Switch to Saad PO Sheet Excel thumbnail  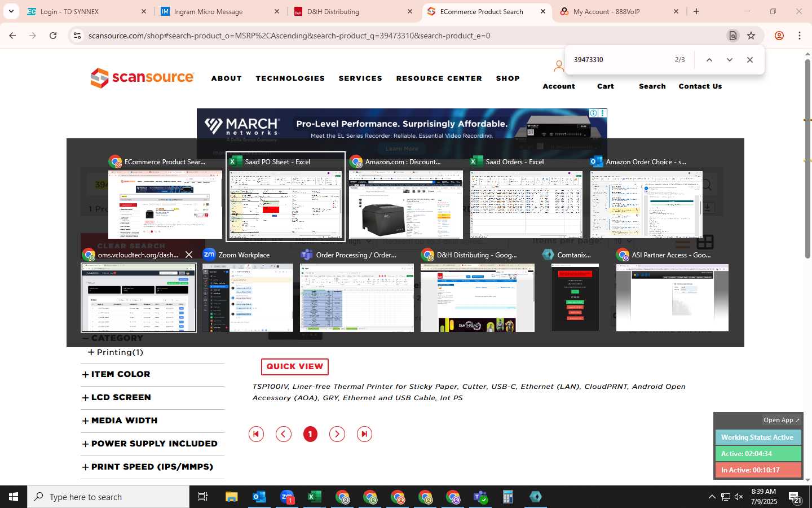coord(285,196)
